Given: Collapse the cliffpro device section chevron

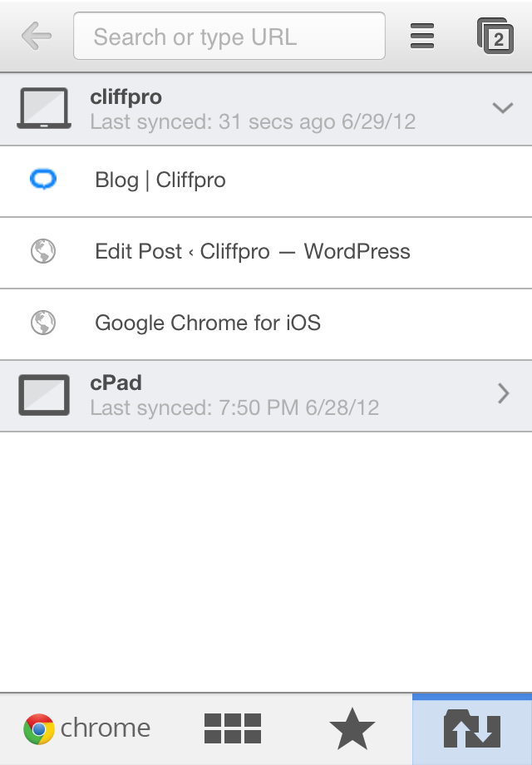Looking at the screenshot, I should tap(503, 108).
